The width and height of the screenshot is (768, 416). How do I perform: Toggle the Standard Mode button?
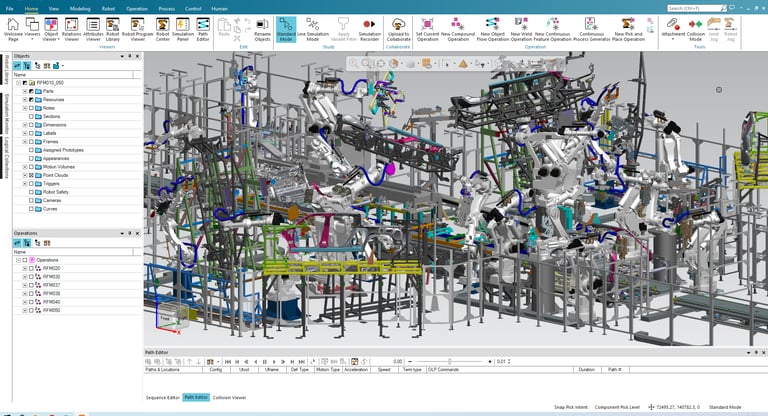[x=286, y=29]
